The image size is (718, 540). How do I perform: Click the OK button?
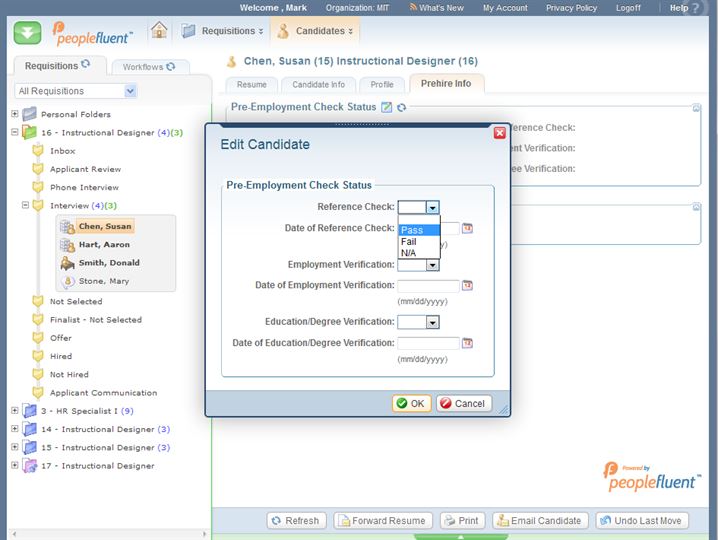(x=411, y=404)
